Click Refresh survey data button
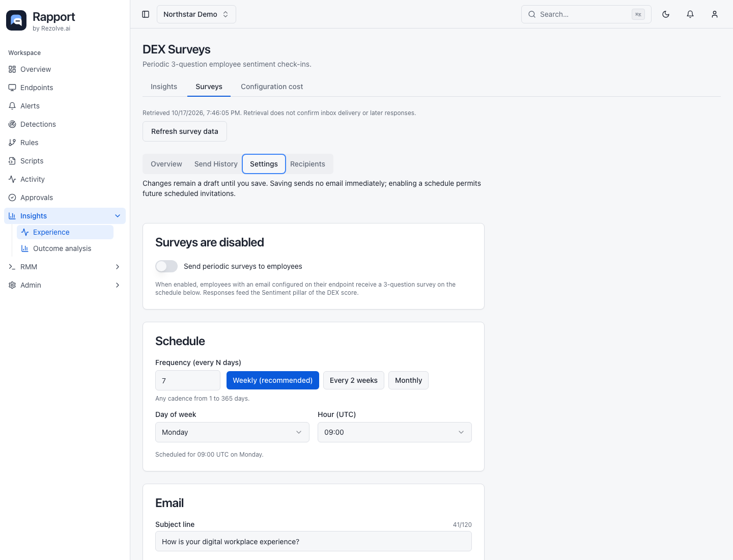 coord(185,131)
